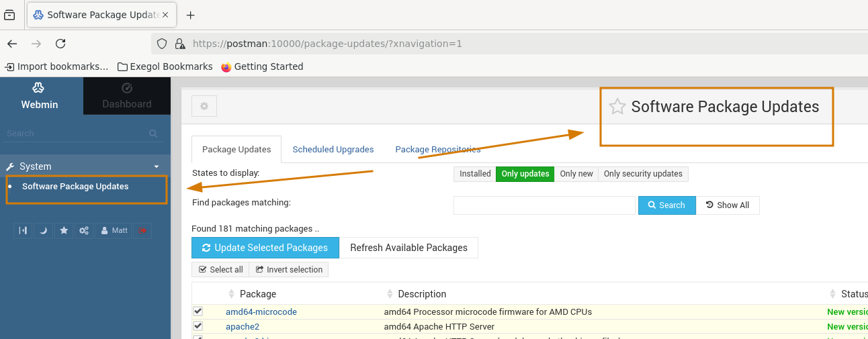
Task: Toggle night mode moon icon
Action: 44,230
